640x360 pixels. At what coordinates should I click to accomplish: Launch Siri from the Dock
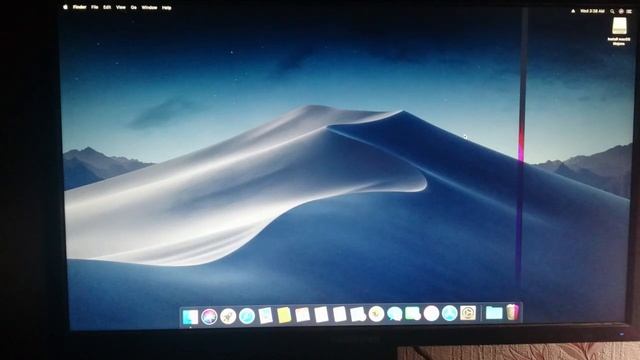click(x=209, y=316)
